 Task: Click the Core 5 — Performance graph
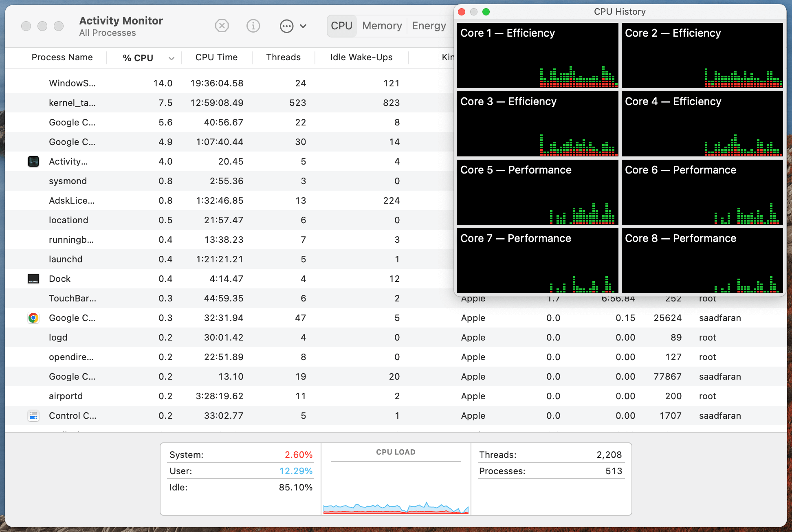538,192
